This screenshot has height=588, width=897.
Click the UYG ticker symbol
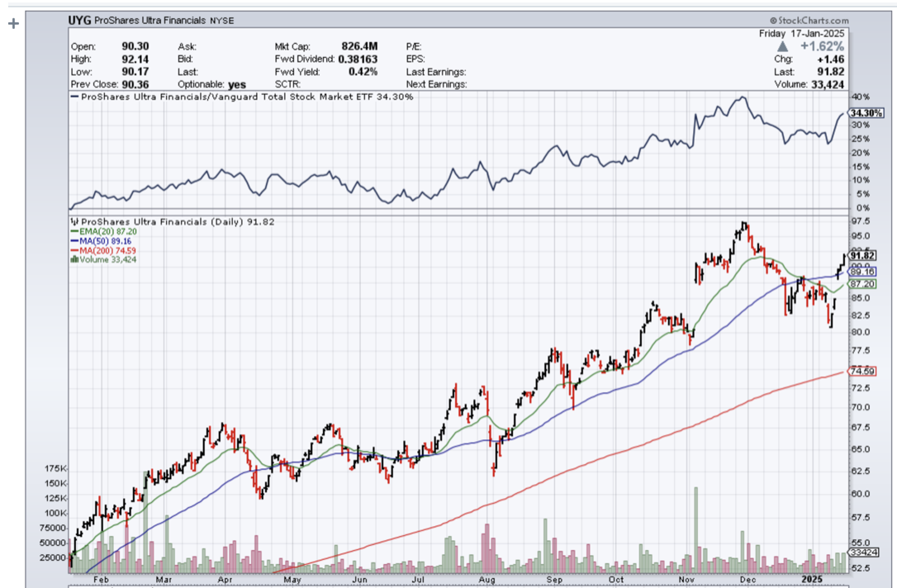(x=81, y=19)
